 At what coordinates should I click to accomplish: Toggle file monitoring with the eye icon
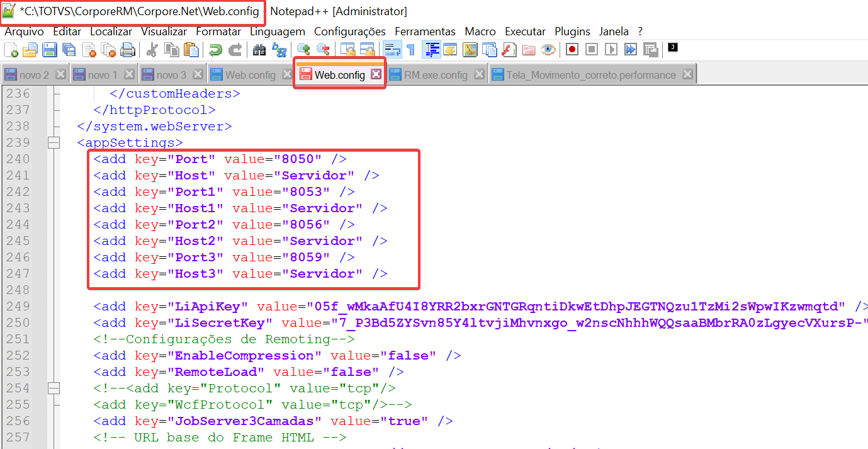(x=548, y=49)
